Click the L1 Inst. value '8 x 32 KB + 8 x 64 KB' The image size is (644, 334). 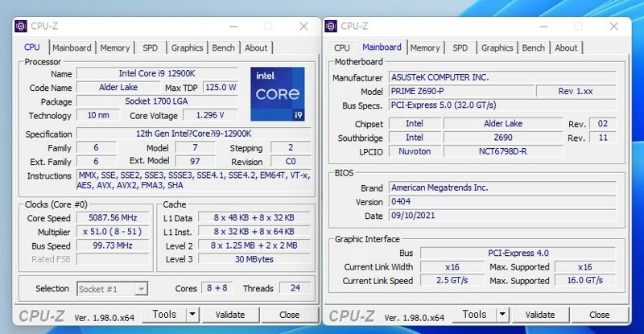pos(254,232)
